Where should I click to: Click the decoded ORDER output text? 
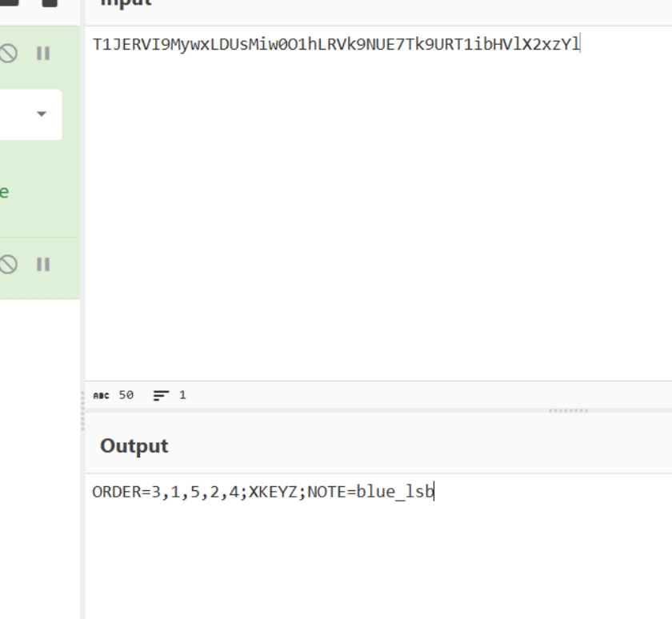pos(263,492)
